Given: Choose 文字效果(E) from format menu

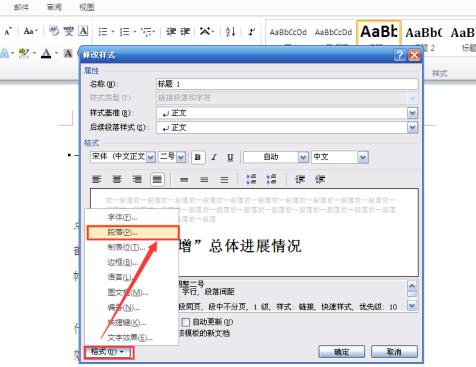Looking at the screenshot, I should [132, 337].
